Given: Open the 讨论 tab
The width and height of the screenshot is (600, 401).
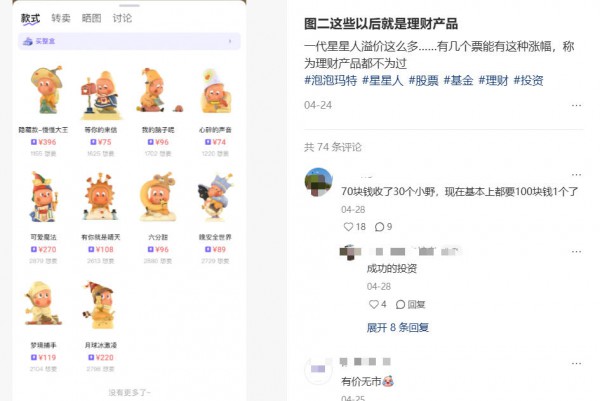Looking at the screenshot, I should point(122,18).
